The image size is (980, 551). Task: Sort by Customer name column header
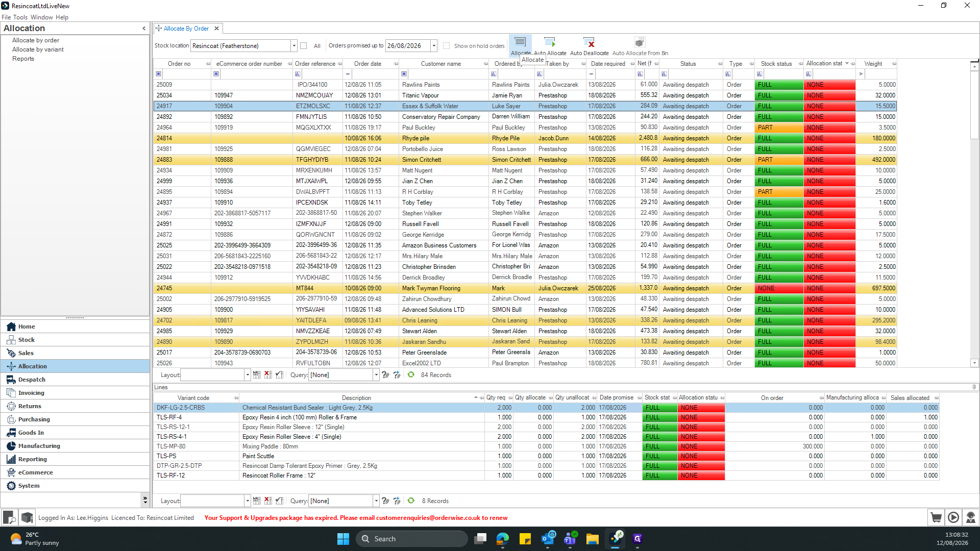pyautogui.click(x=441, y=64)
